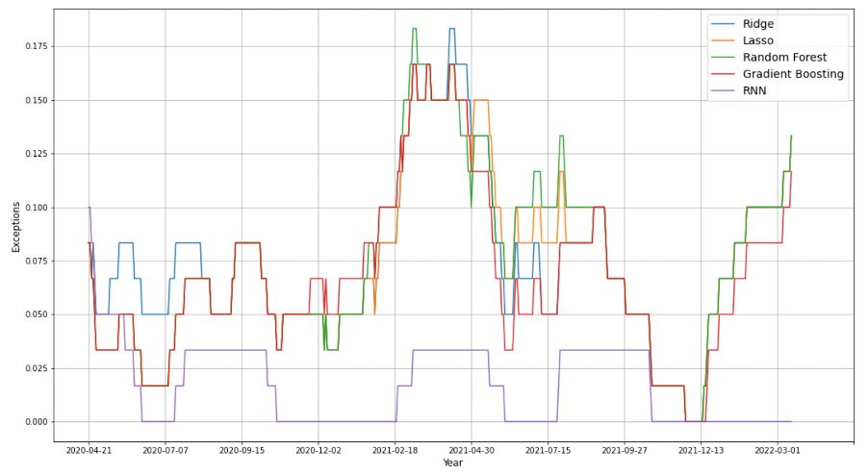Click the Random Forest legend label
Viewport: 868px width, 475px height.
coord(784,57)
